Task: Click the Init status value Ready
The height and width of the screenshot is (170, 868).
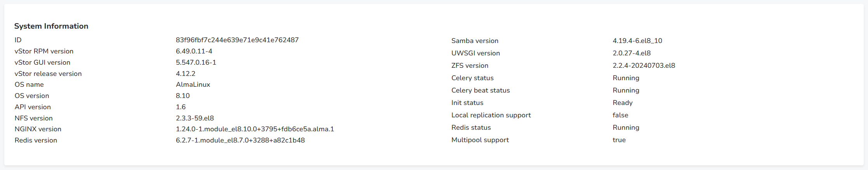Action: click(x=622, y=103)
